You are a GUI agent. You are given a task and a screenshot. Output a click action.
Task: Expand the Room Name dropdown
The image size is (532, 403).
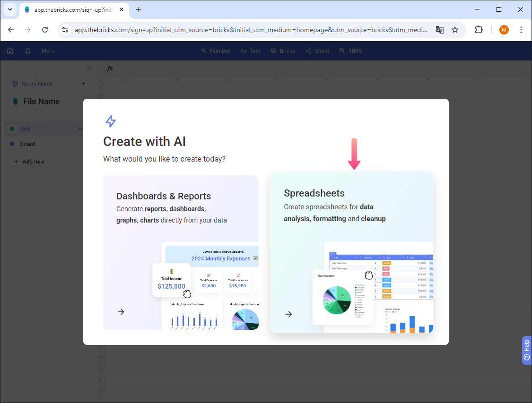point(83,84)
